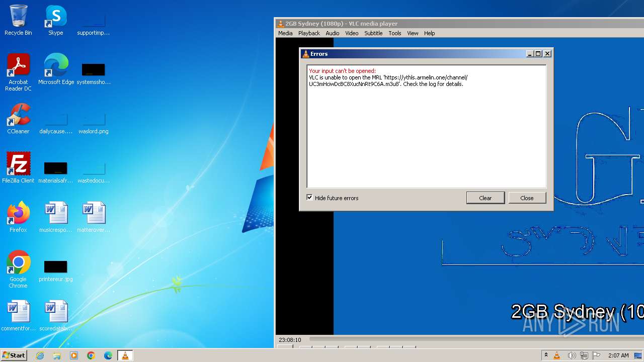
Task: Open the CCleaner desktop shortcut
Action: pos(18,119)
